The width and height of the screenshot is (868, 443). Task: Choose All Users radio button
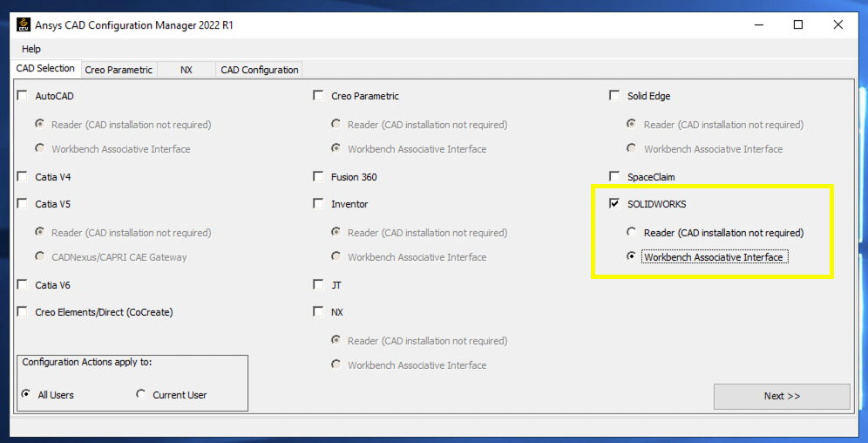pos(25,394)
